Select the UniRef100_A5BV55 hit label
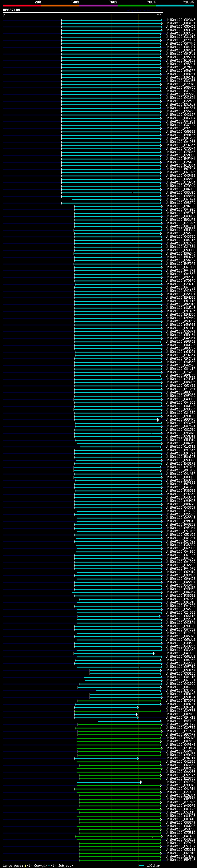The height and width of the screenshot is (868, 197). tap(180, 88)
